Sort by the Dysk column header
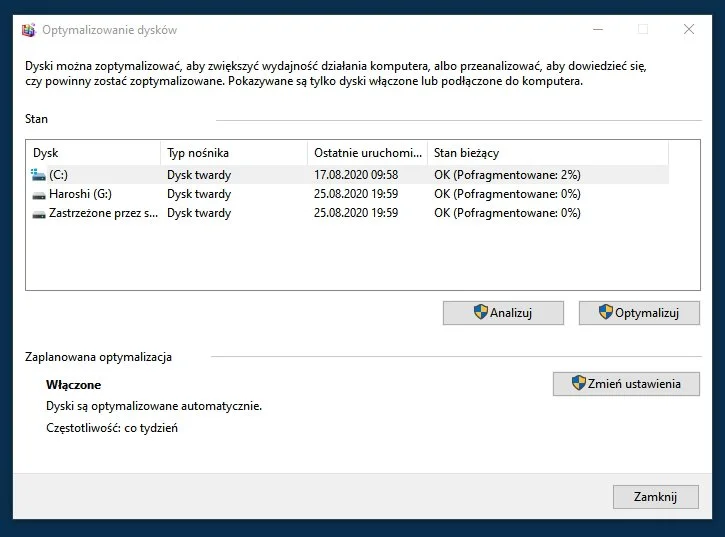 point(93,153)
